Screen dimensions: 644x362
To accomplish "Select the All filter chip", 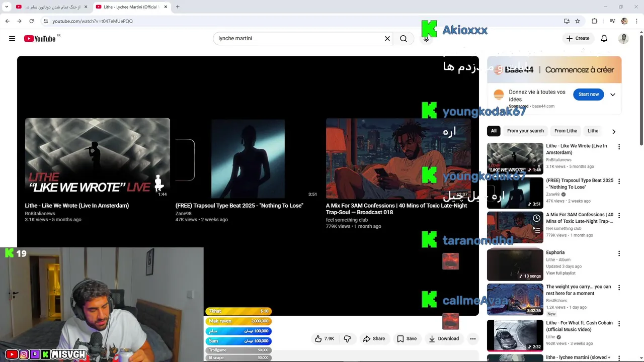I will 494,131.
